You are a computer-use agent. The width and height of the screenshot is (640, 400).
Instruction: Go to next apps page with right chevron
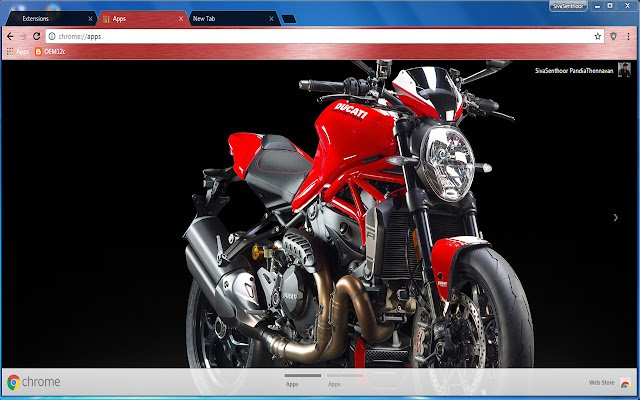click(x=616, y=218)
